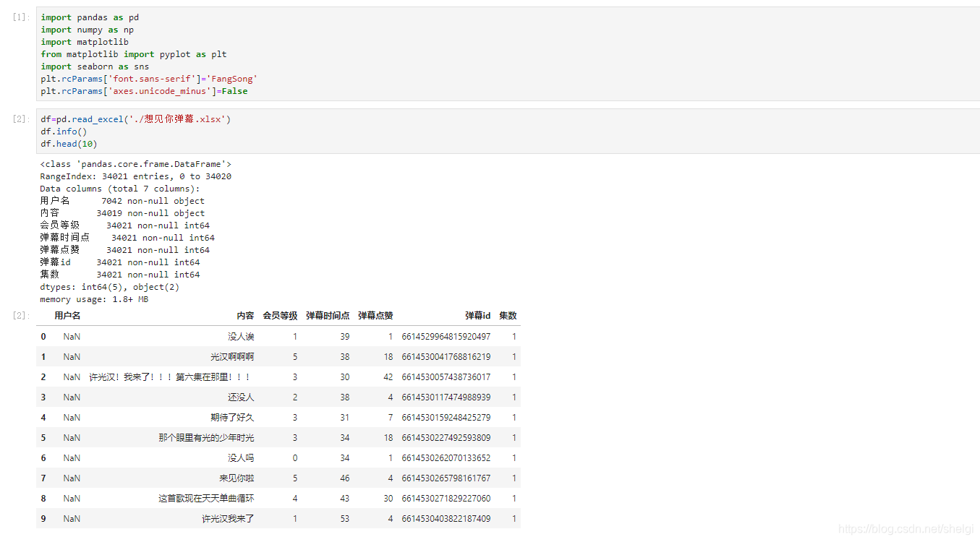The height and width of the screenshot is (542, 980).
Task: Click danmaku id 6614530271829227060
Action: tap(446, 499)
